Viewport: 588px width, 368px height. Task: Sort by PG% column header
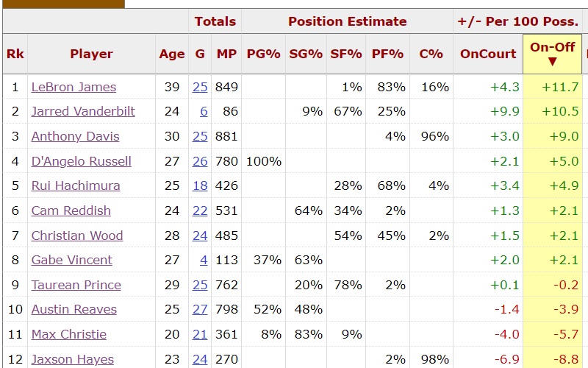click(x=264, y=54)
